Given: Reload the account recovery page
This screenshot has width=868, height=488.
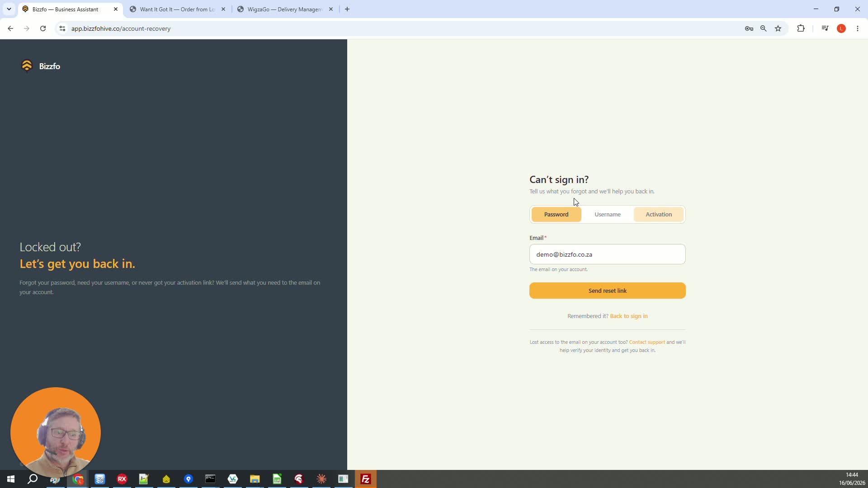Looking at the screenshot, I should [43, 28].
